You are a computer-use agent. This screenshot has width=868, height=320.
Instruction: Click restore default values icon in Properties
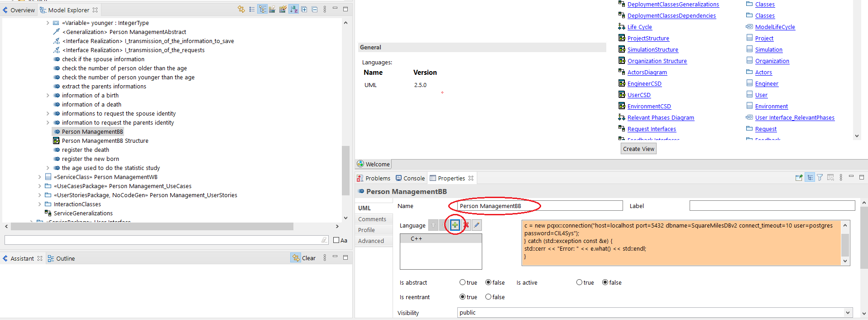tap(830, 178)
